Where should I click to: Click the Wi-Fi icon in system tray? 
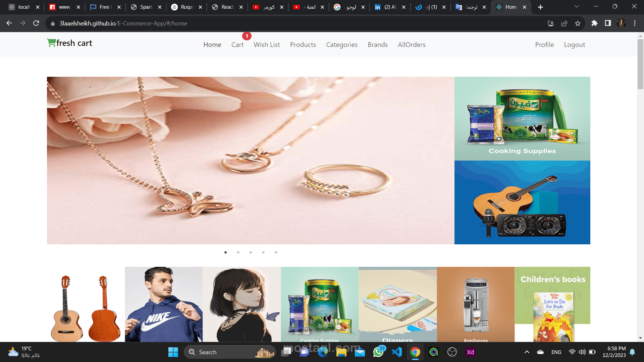572,352
